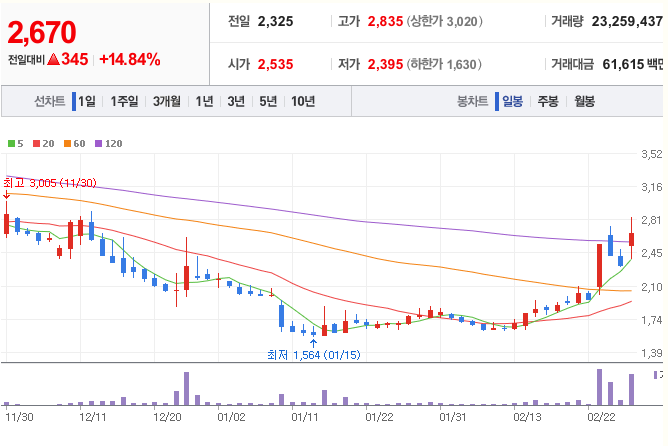Click the 02/22 date axis label

pyautogui.click(x=601, y=417)
